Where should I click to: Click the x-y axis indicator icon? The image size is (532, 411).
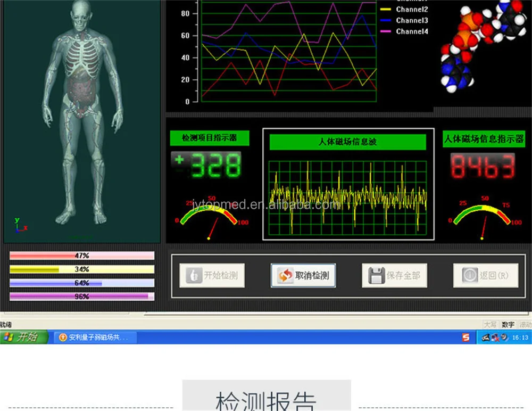pyautogui.click(x=21, y=225)
